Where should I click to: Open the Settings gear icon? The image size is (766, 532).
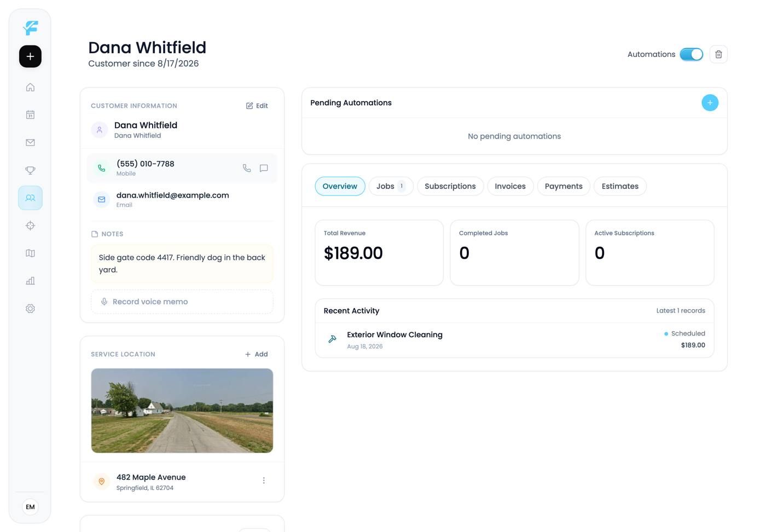[30, 309]
